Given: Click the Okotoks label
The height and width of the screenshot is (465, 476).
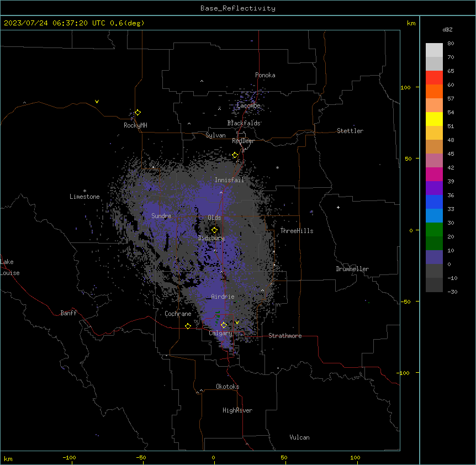Looking at the screenshot, I should click(228, 387).
